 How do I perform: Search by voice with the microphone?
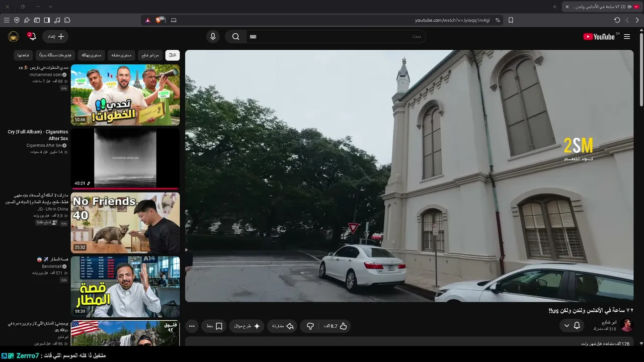pos(213,37)
